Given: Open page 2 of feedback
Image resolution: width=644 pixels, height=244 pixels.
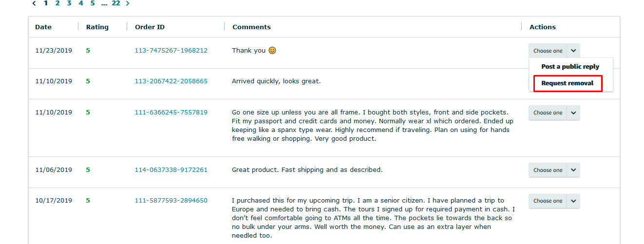Looking at the screenshot, I should [57, 3].
